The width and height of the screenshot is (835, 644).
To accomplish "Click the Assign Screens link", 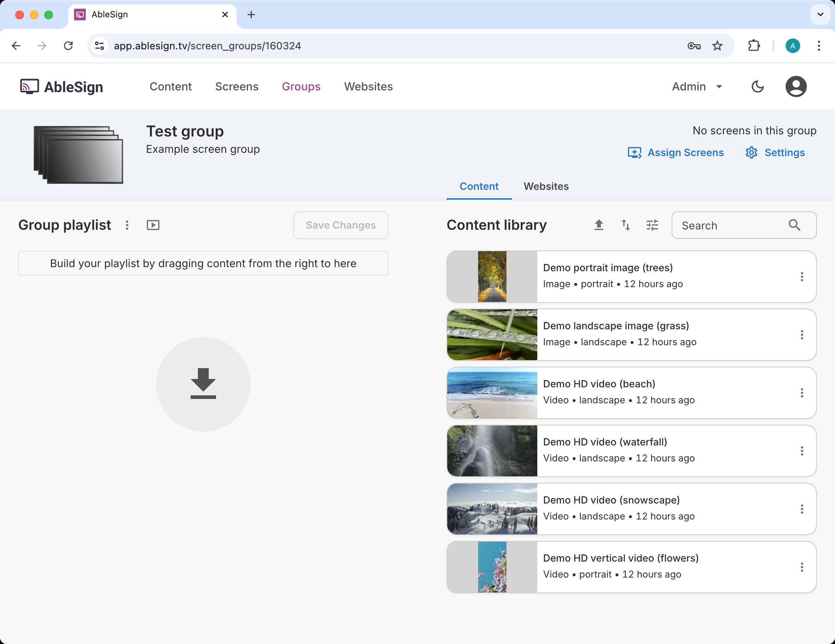I will pyautogui.click(x=676, y=152).
